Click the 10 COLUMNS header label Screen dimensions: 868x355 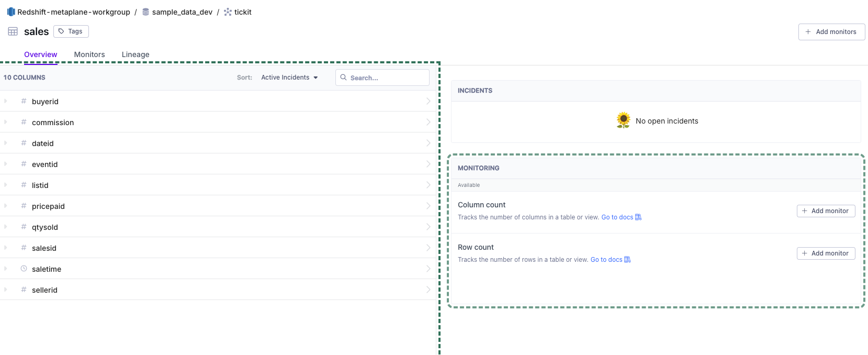click(24, 77)
